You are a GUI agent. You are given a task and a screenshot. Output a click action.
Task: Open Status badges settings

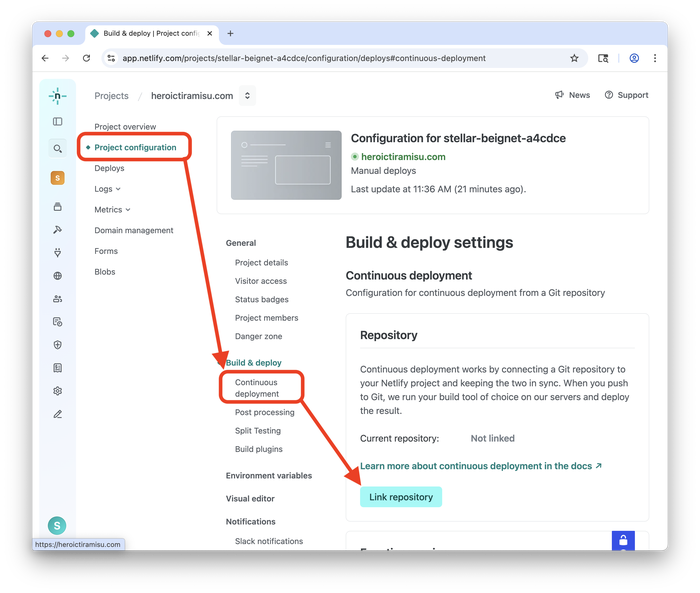[262, 299]
